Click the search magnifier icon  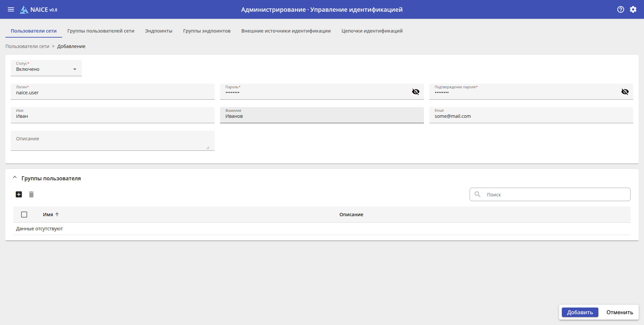coord(477,194)
